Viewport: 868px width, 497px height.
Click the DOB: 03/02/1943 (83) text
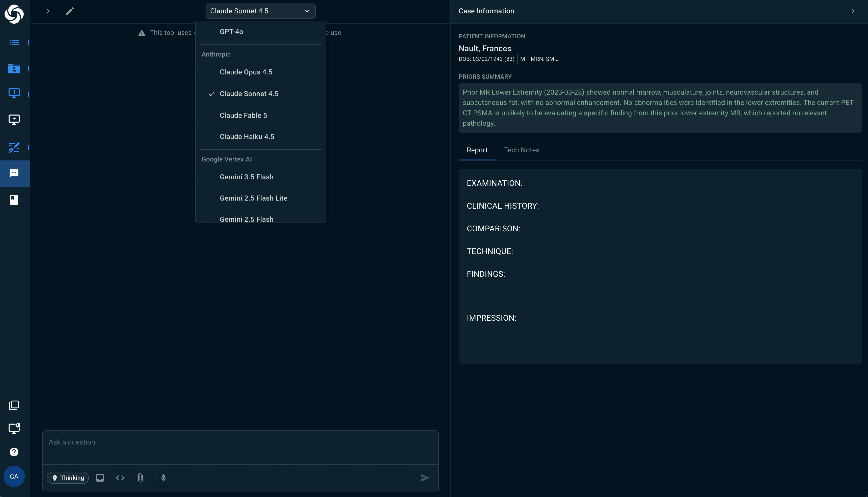point(486,59)
